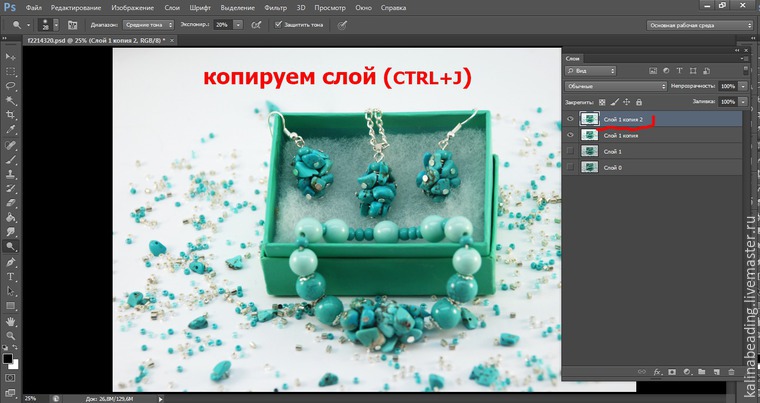This screenshot has height=403, width=760.
Task: Open Фильтр menu
Action: (275, 8)
